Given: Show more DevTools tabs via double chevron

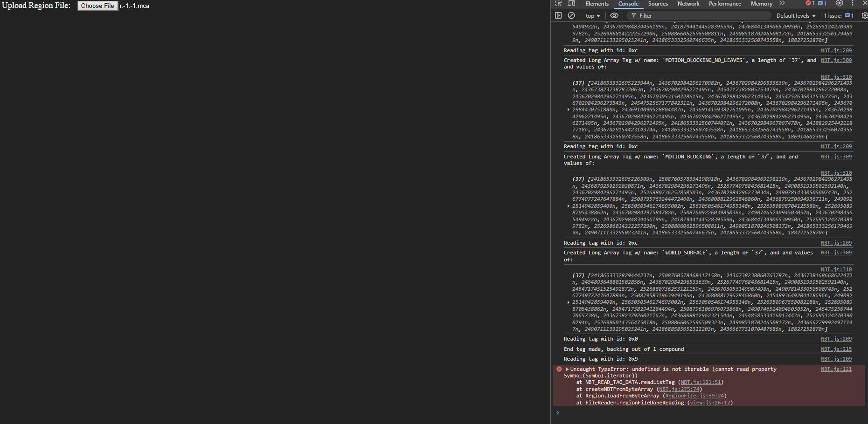Looking at the screenshot, I should point(782,4).
